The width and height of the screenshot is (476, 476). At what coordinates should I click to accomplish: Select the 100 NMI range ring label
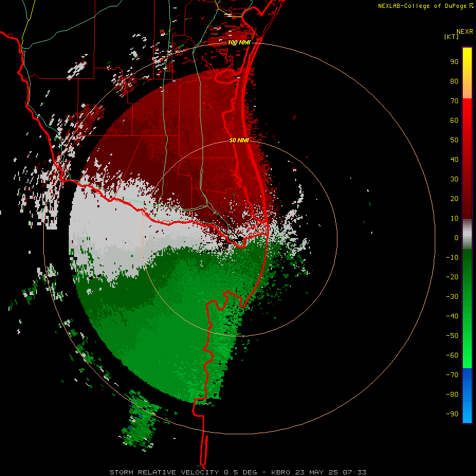[239, 42]
